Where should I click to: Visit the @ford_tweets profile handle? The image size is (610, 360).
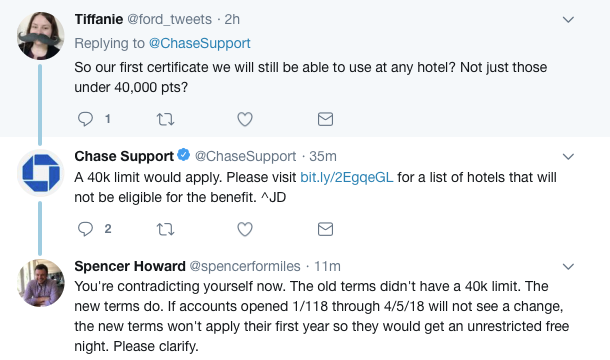[x=170, y=19]
